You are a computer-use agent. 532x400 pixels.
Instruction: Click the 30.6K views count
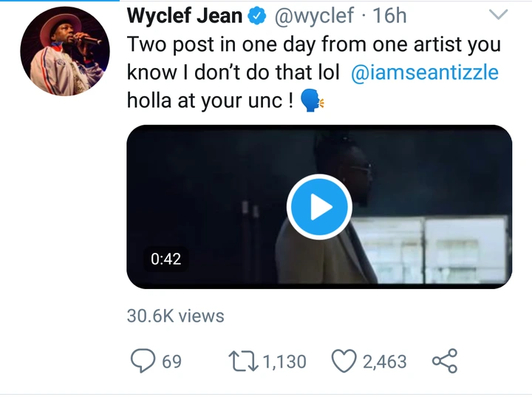coord(175,316)
